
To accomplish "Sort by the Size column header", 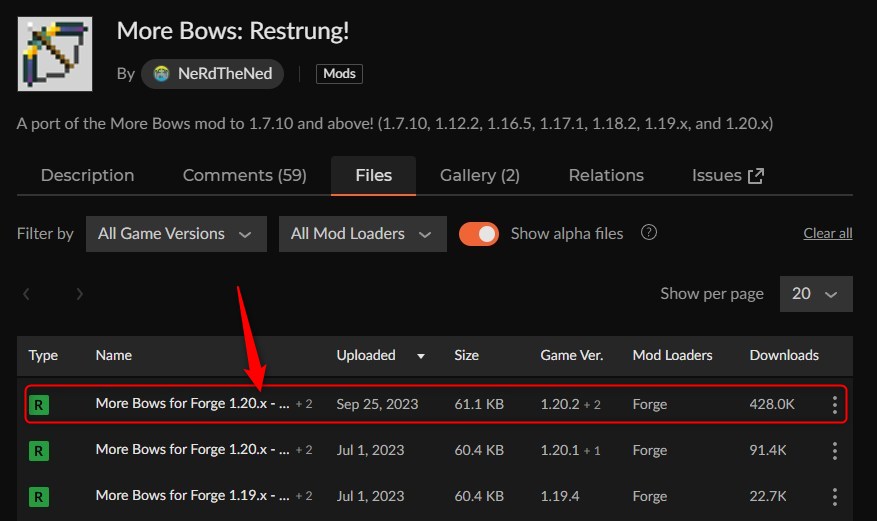I will (466, 355).
